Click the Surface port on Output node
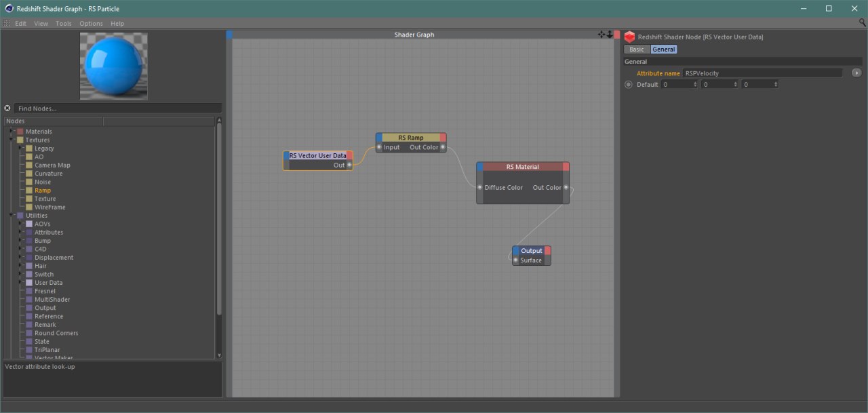Screen dimensions: 868x413 (516, 260)
